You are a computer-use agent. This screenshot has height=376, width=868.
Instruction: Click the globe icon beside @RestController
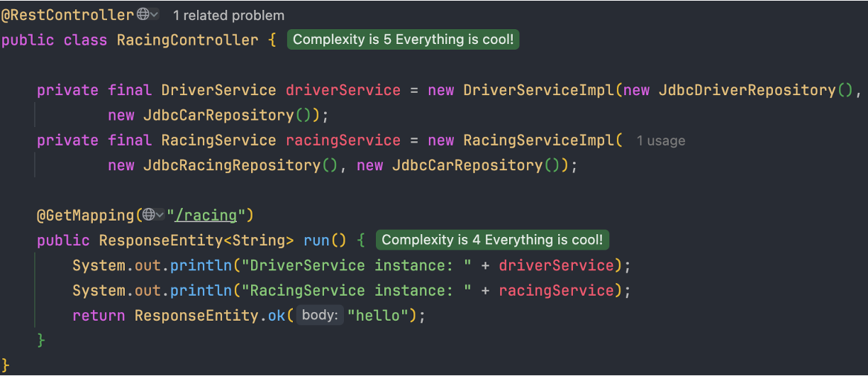[143, 14]
